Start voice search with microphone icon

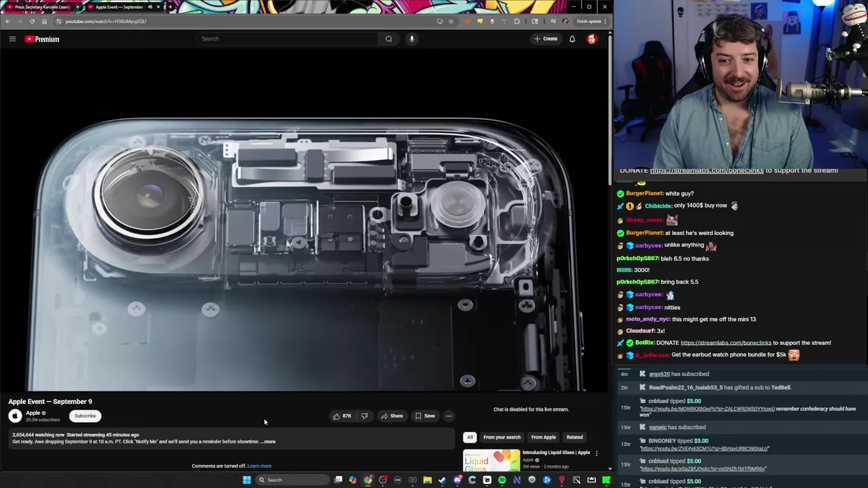pos(412,39)
